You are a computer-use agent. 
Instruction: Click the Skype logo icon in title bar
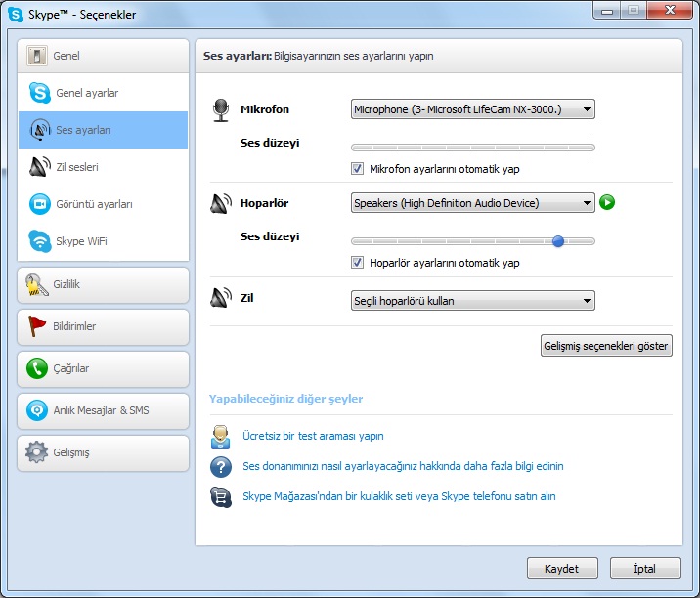pos(16,15)
